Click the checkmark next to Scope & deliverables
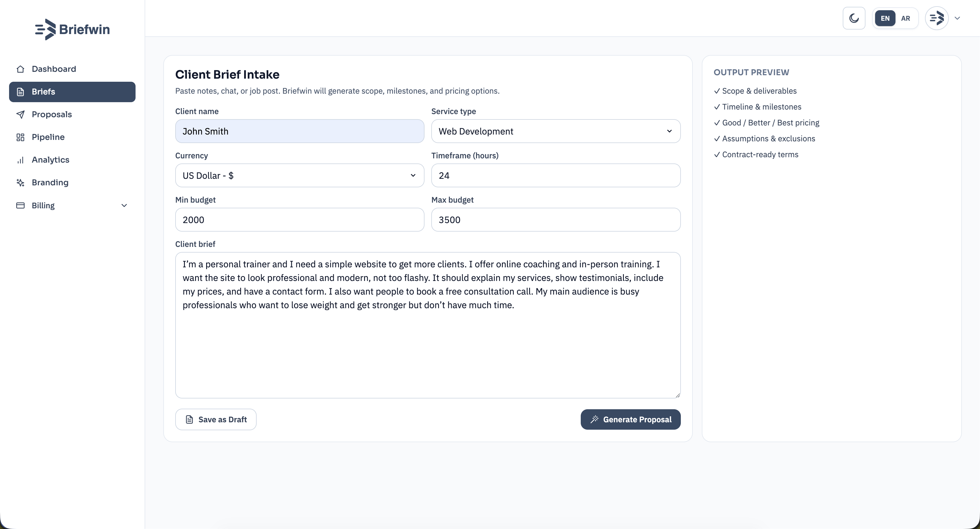 point(717,91)
